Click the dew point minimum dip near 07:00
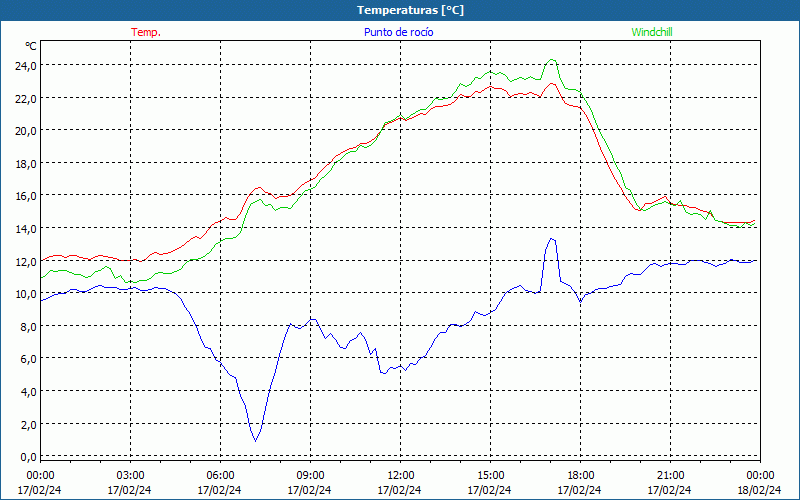Viewport: 800px width, 500px height. click(256, 441)
